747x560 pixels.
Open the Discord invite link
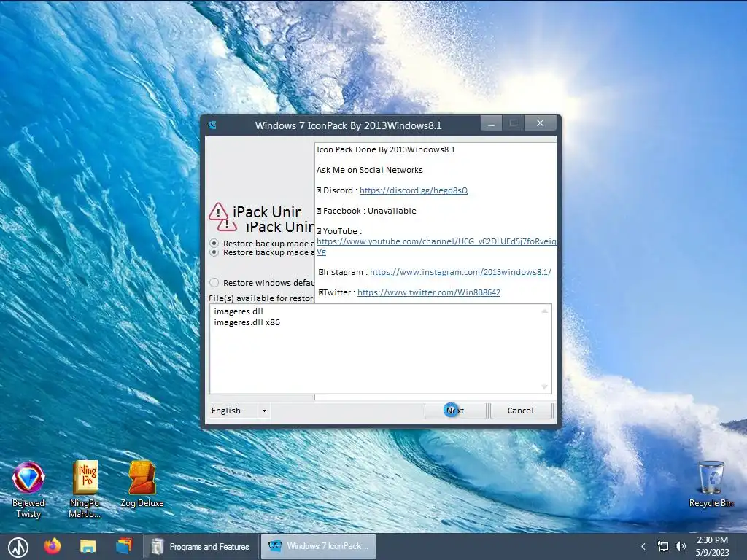point(414,190)
